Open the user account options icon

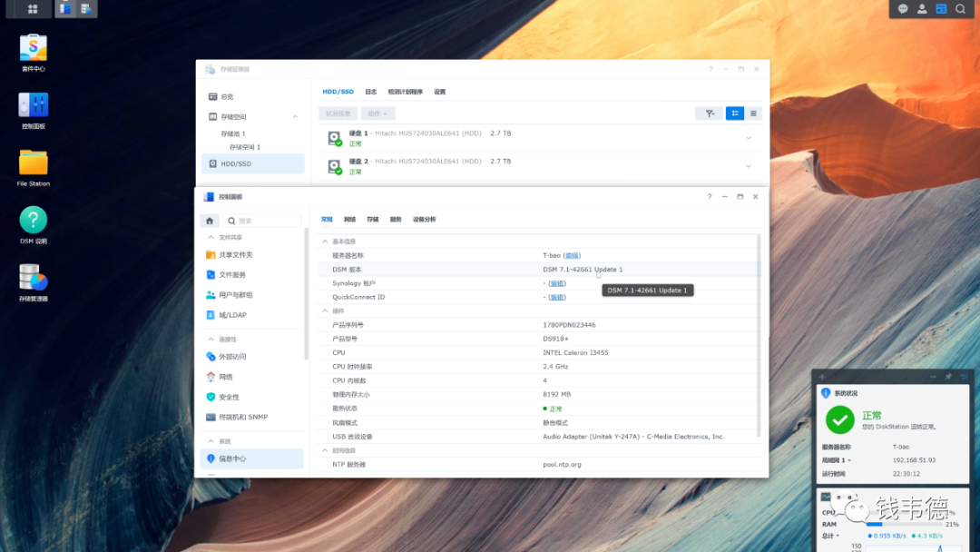tap(922, 9)
